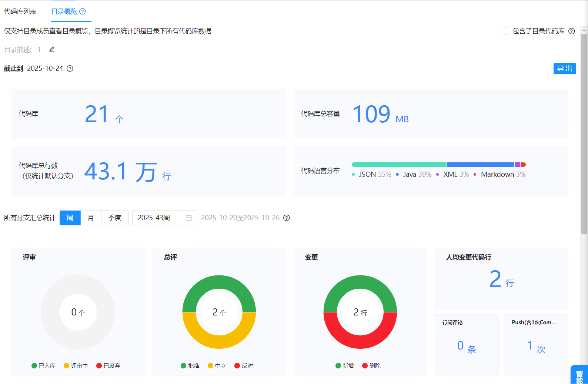
Task: Click calendar icon in week picker
Action: click(x=188, y=218)
